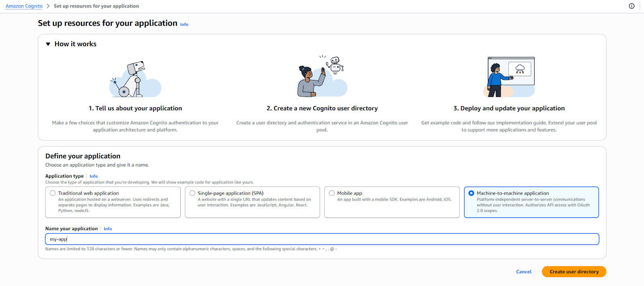Click the info circle icon at top right

(632, 6)
